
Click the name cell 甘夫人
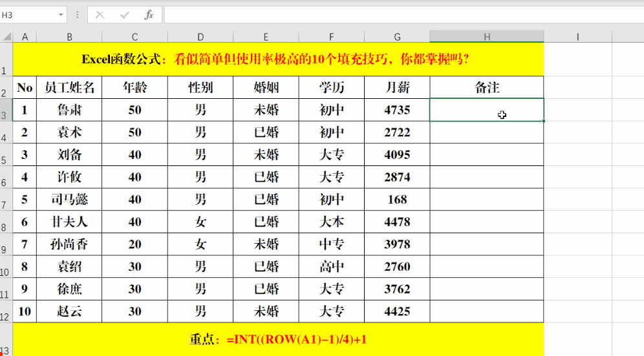tap(69, 222)
